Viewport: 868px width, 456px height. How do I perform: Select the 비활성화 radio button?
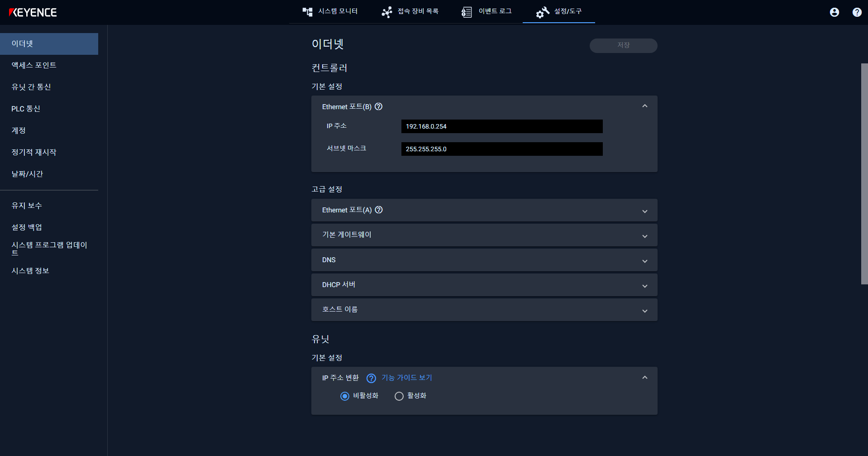click(345, 396)
